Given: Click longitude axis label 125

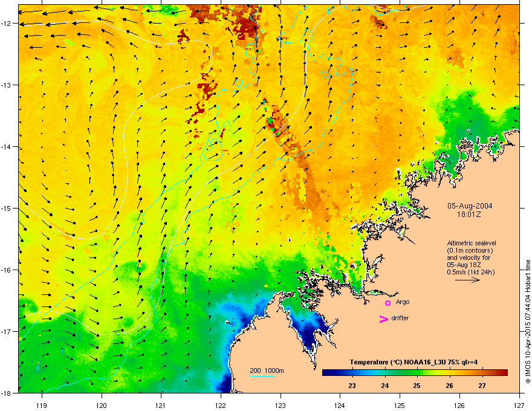Looking at the screenshot, I should pyautogui.click(x=400, y=405).
